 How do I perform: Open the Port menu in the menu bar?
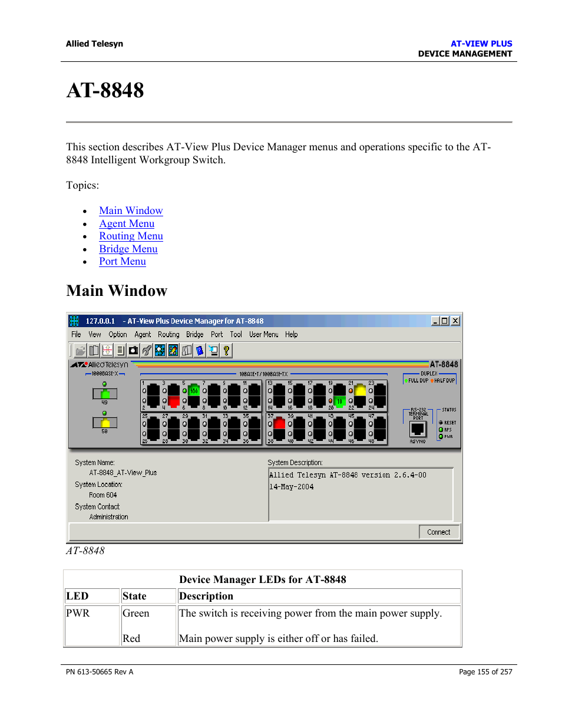click(x=217, y=334)
